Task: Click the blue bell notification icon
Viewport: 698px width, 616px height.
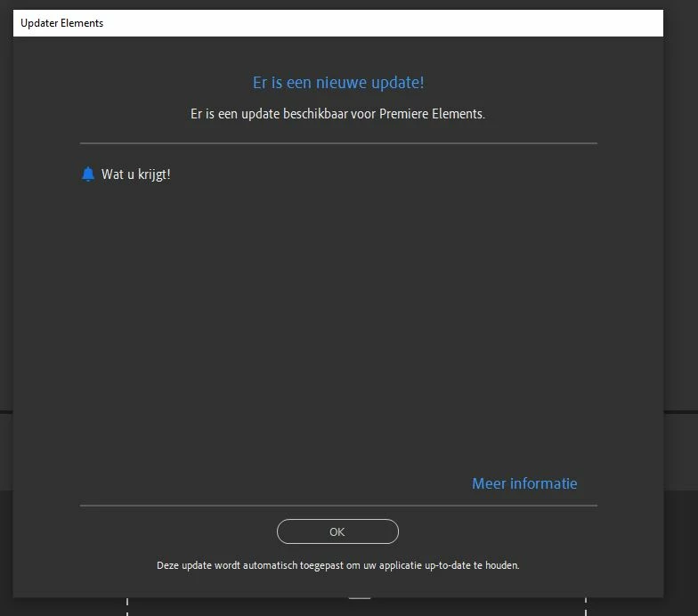Action: (x=88, y=174)
